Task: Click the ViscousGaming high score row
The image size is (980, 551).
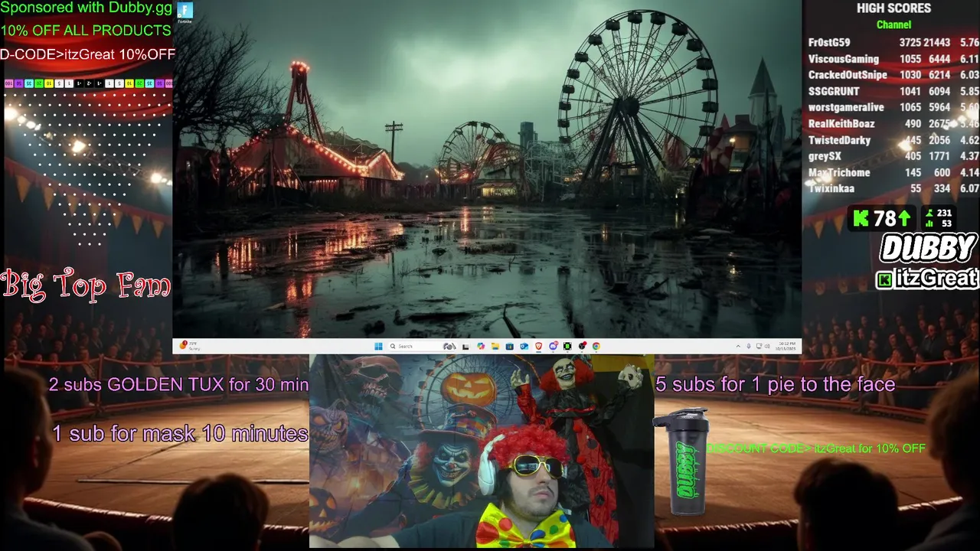Action: click(x=893, y=59)
